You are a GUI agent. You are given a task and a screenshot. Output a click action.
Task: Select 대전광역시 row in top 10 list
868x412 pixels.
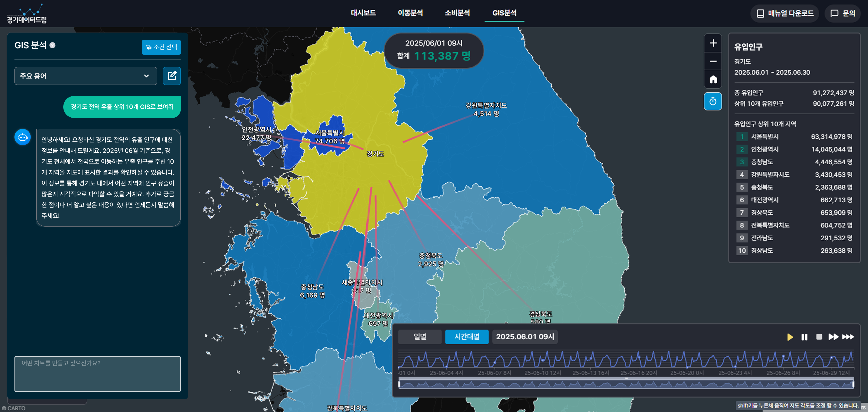795,200
